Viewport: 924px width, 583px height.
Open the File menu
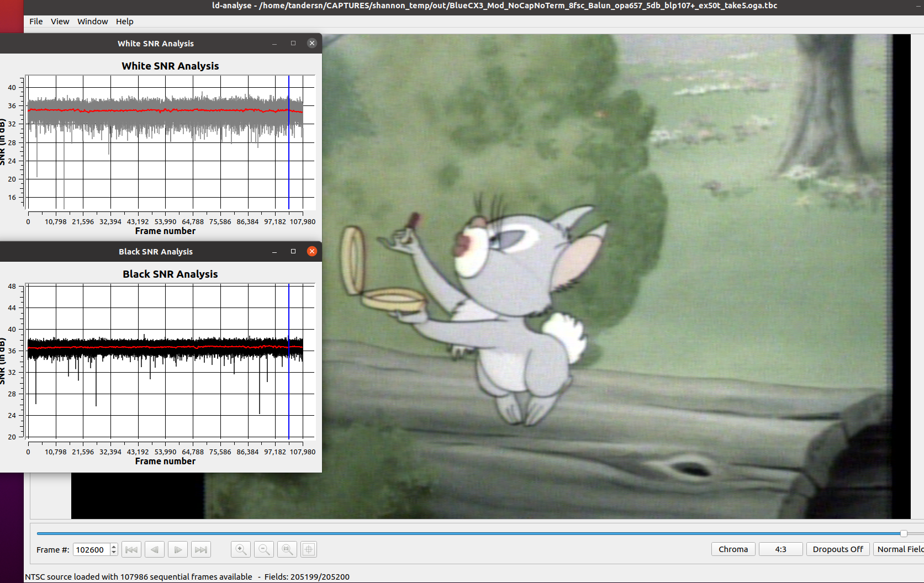coord(36,22)
